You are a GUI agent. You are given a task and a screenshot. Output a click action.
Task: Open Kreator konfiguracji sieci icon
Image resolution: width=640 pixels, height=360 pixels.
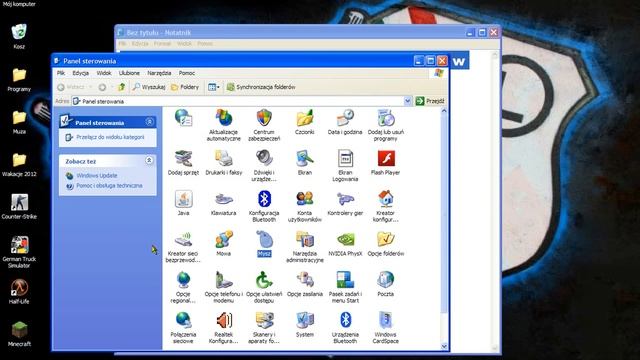[x=386, y=206]
